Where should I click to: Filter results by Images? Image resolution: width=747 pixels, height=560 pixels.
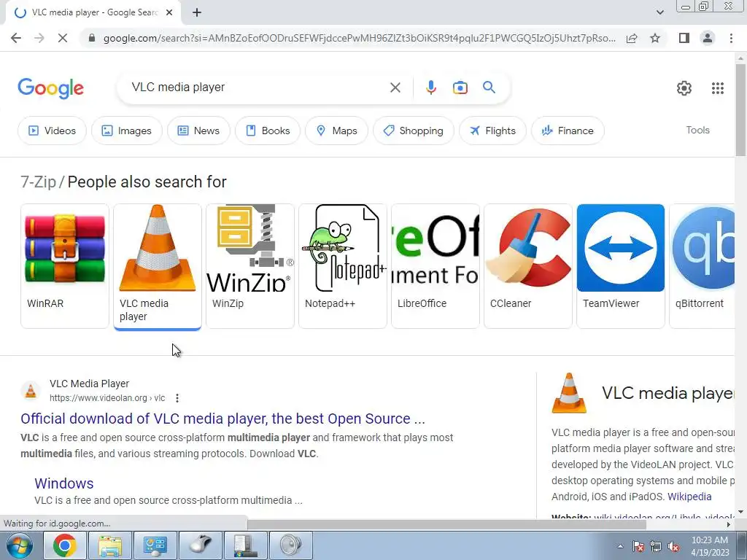(127, 131)
